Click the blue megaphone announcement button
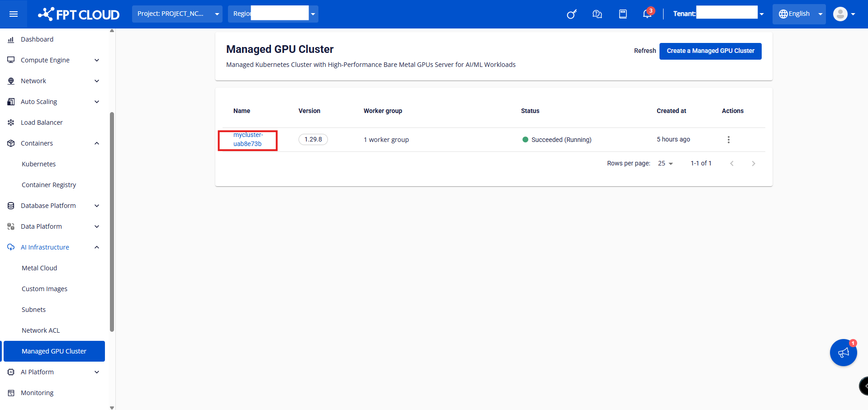Viewport: 868px width, 410px height. [843, 353]
